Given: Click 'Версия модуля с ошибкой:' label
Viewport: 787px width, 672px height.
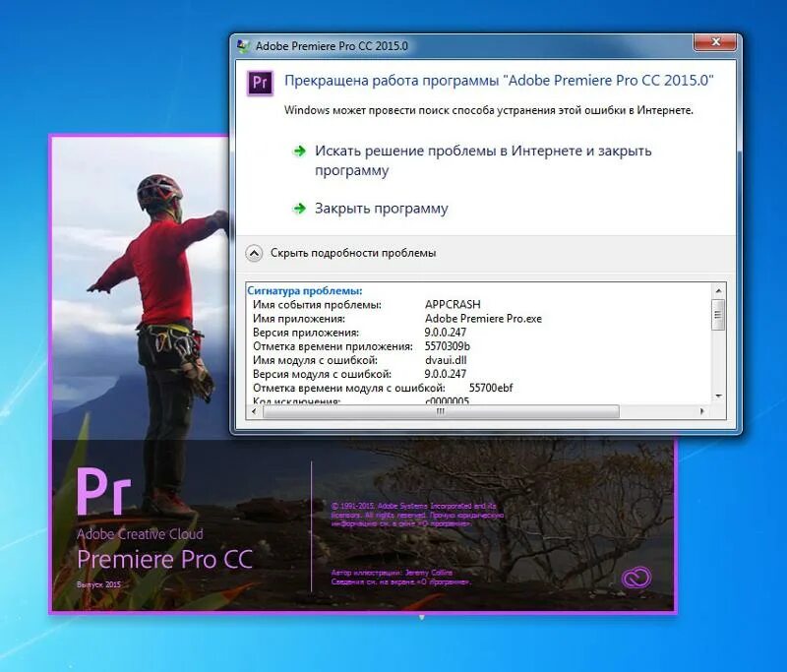Looking at the screenshot, I should click(322, 374).
